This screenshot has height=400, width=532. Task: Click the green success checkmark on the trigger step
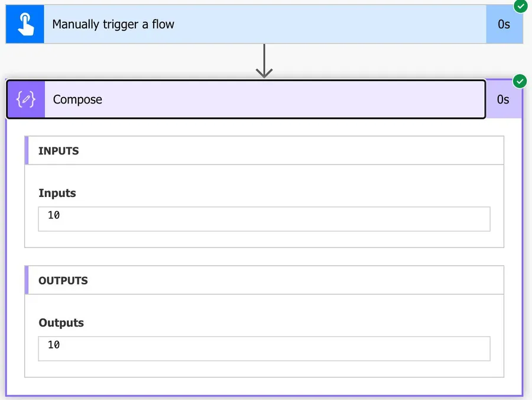coord(521,6)
